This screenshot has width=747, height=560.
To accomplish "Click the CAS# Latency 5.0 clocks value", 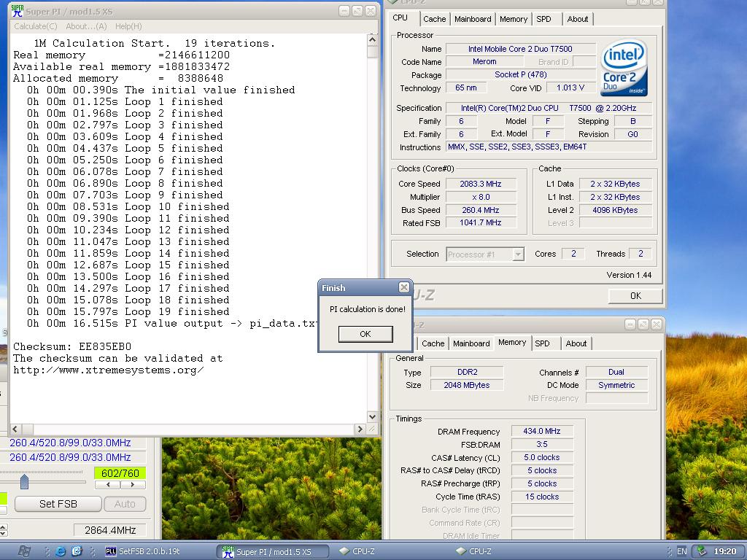I will 542,457.
